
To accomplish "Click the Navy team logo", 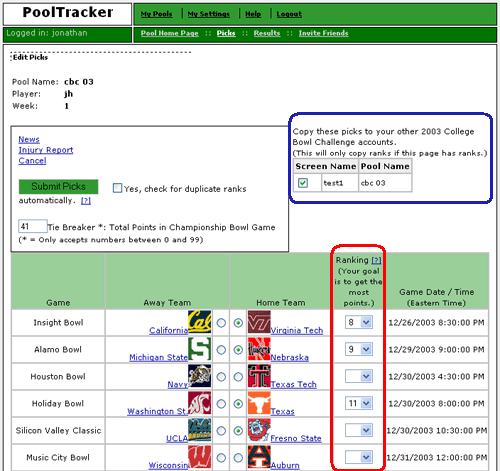I will (199, 376).
